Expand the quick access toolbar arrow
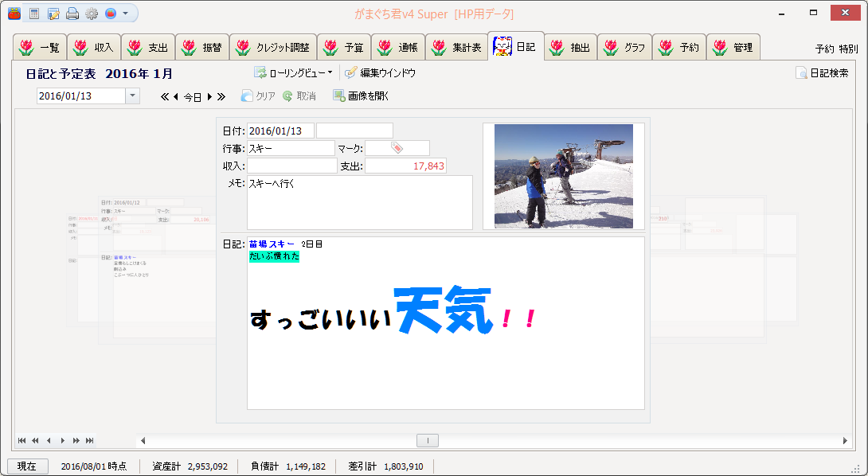 tap(125, 14)
